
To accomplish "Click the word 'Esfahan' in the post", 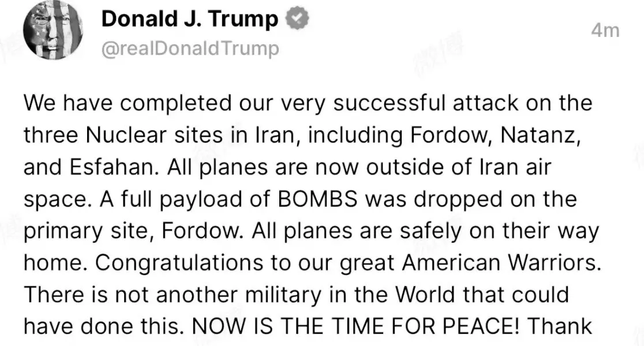I will (x=113, y=168).
